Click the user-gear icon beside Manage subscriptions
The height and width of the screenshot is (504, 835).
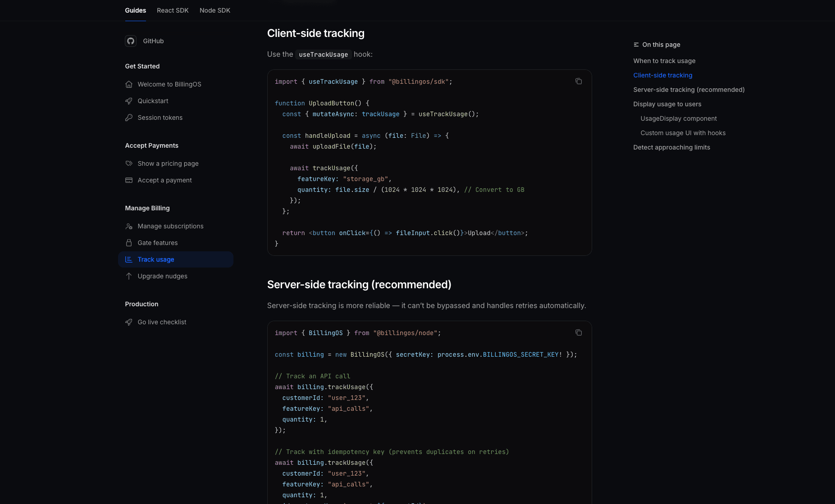129,226
